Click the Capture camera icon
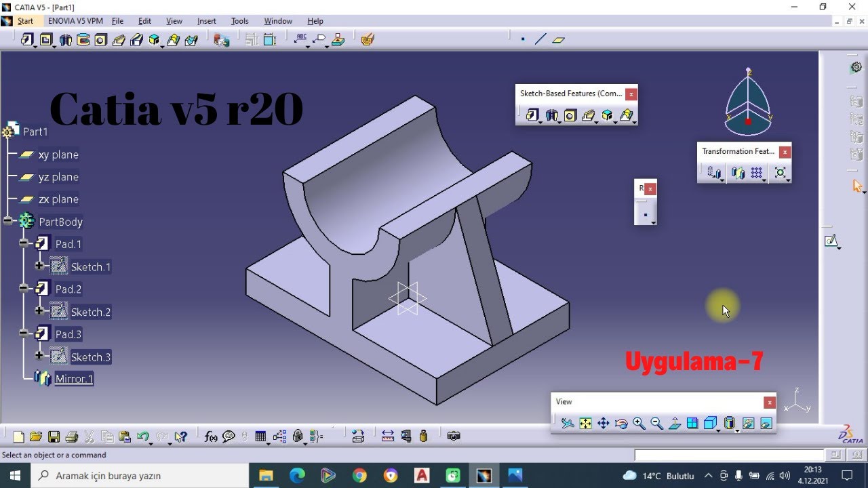The height and width of the screenshot is (488, 868). [x=454, y=436]
